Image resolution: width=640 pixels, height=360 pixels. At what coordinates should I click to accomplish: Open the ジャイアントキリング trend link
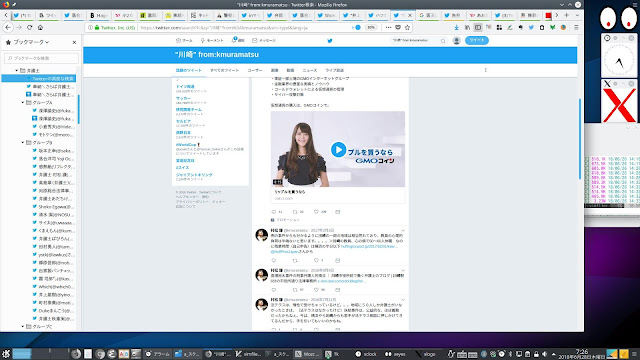[194, 175]
